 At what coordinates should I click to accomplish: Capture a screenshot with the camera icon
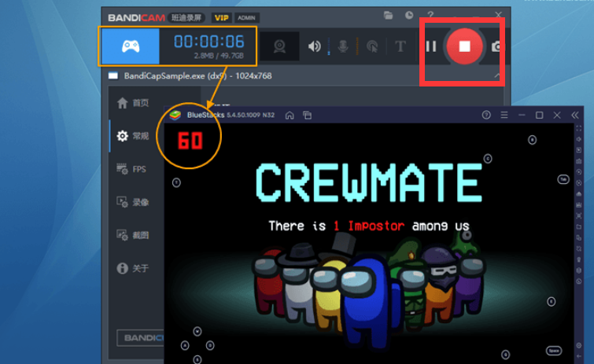[497, 46]
